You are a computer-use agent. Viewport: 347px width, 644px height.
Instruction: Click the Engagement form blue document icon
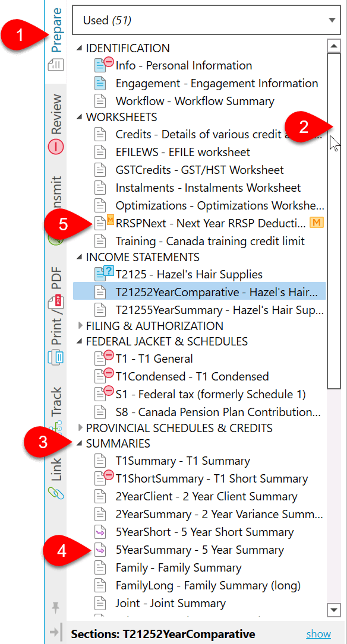point(101,84)
